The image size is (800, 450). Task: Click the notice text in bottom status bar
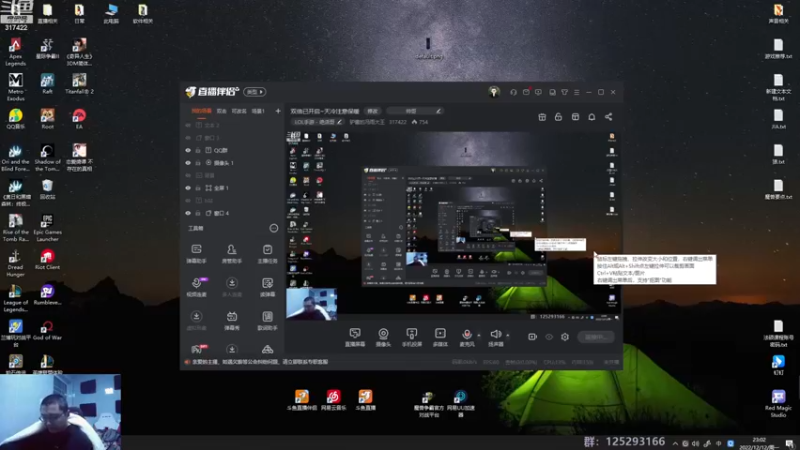[260, 362]
